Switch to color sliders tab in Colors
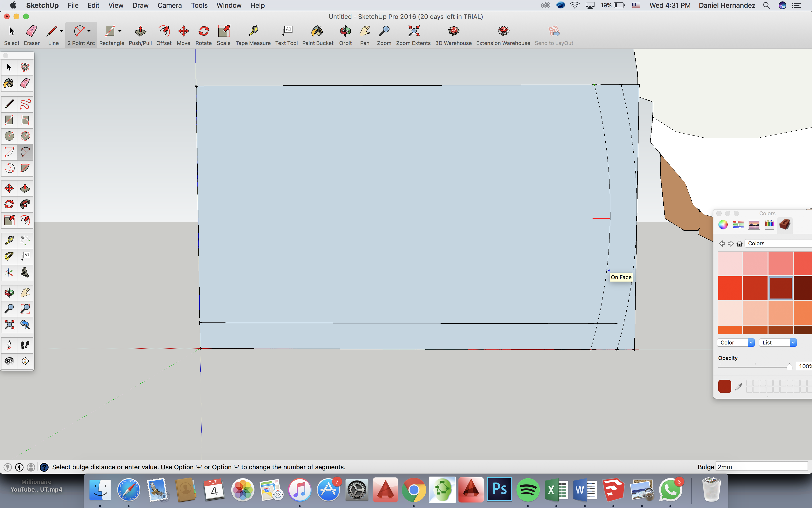812x508 pixels. (x=739, y=224)
